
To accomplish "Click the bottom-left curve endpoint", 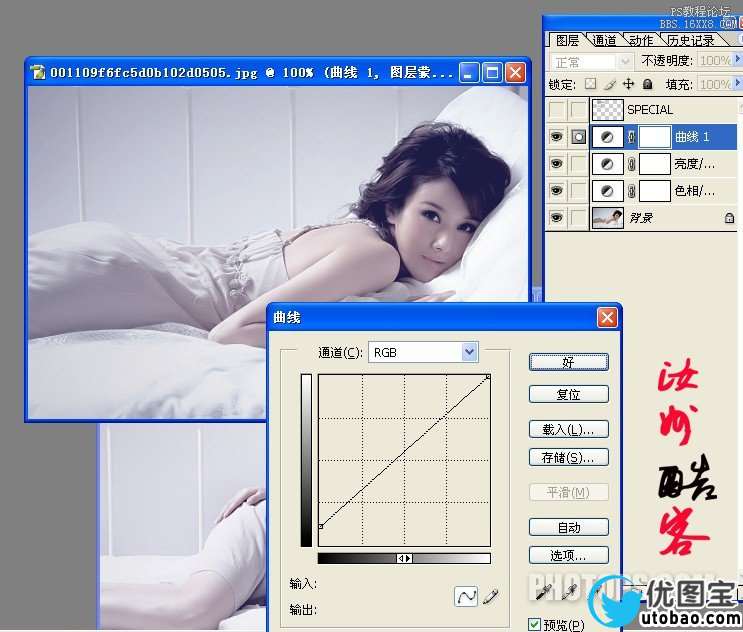I will 321,526.
